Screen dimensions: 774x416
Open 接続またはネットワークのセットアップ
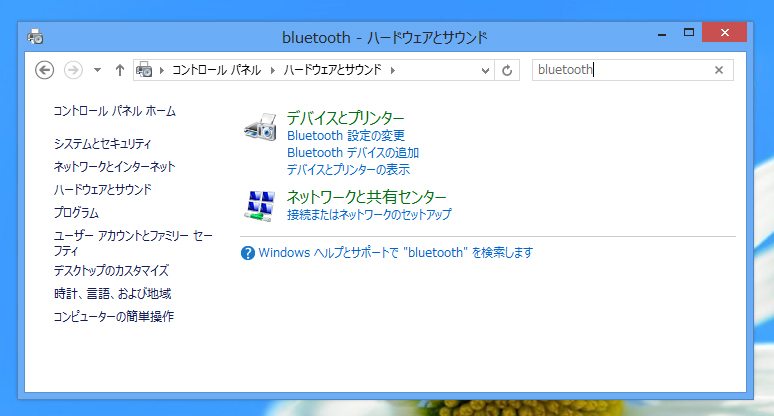(x=369, y=215)
